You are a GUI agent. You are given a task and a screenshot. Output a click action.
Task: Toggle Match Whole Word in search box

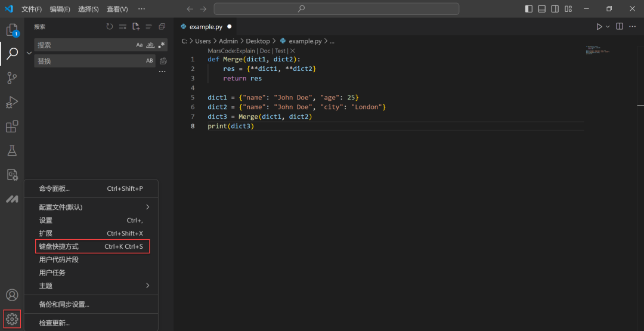(x=150, y=45)
